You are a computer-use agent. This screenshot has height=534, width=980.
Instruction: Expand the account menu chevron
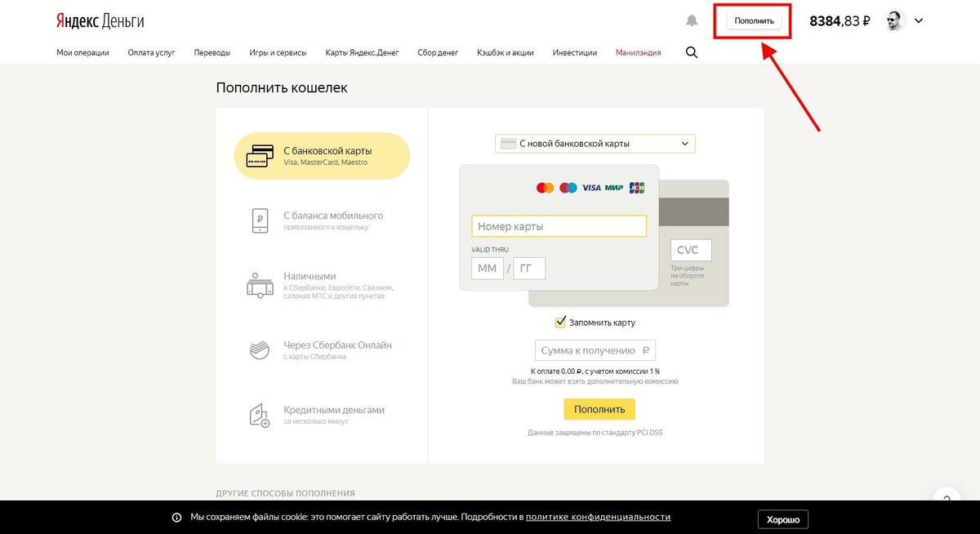[919, 21]
